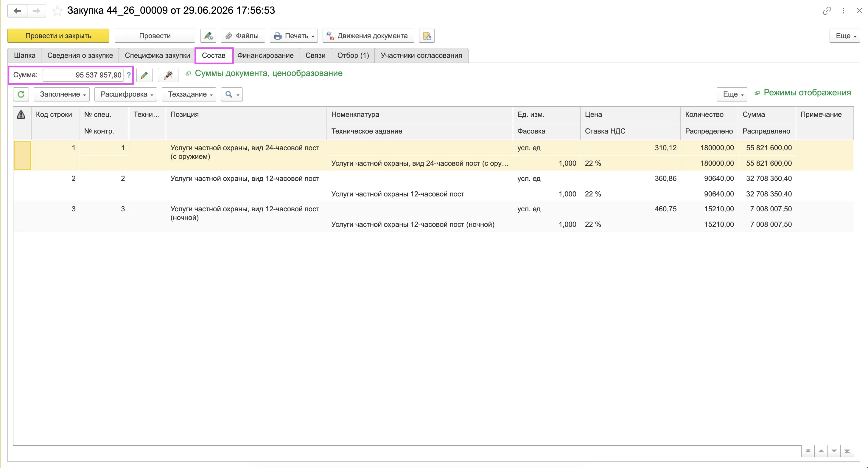Refresh the table with green circular arrow

[x=21, y=94]
